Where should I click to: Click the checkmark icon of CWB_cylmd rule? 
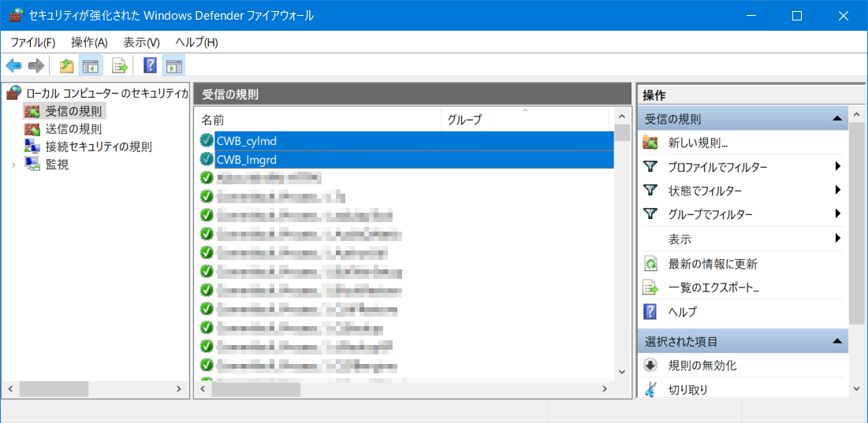[207, 141]
